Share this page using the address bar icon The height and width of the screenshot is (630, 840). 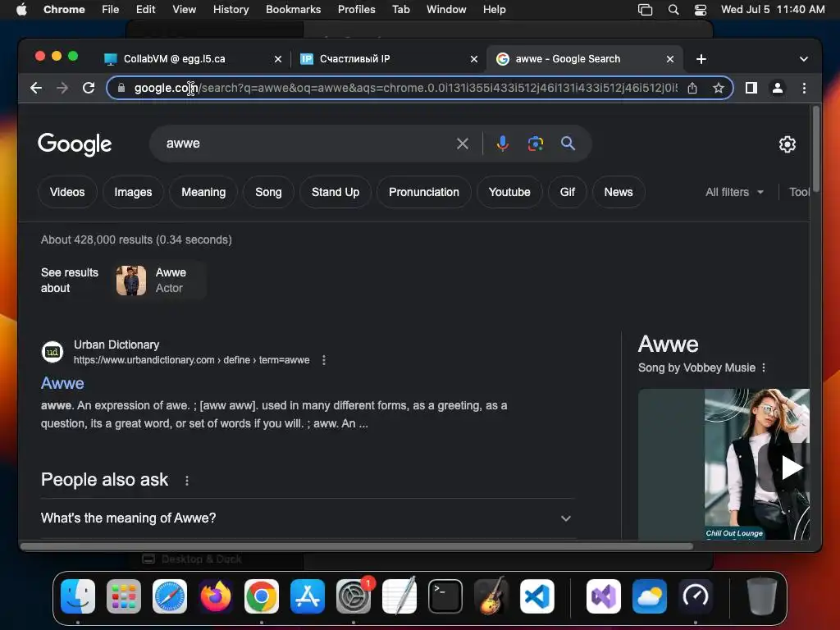pos(692,88)
